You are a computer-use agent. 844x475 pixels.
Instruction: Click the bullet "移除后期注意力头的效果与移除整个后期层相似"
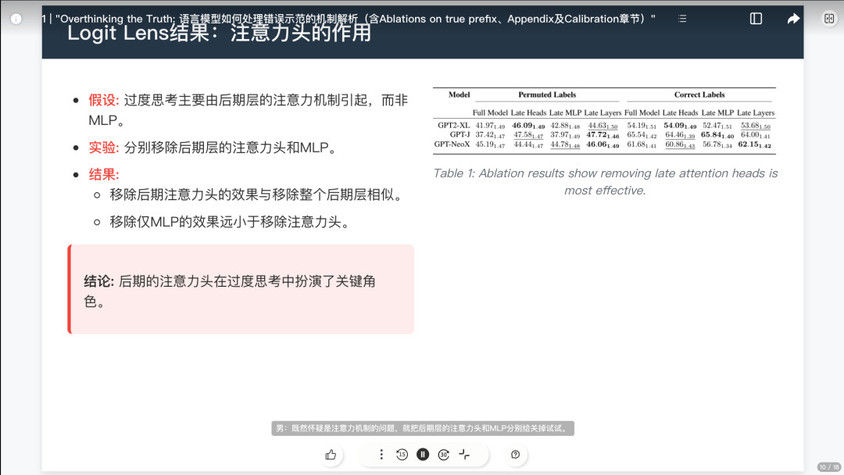(258, 195)
